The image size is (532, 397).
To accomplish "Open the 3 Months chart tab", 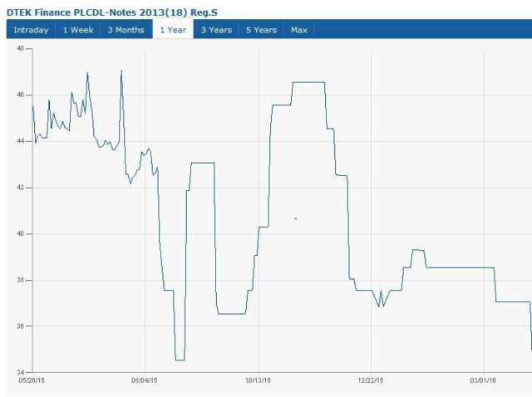I will (126, 30).
